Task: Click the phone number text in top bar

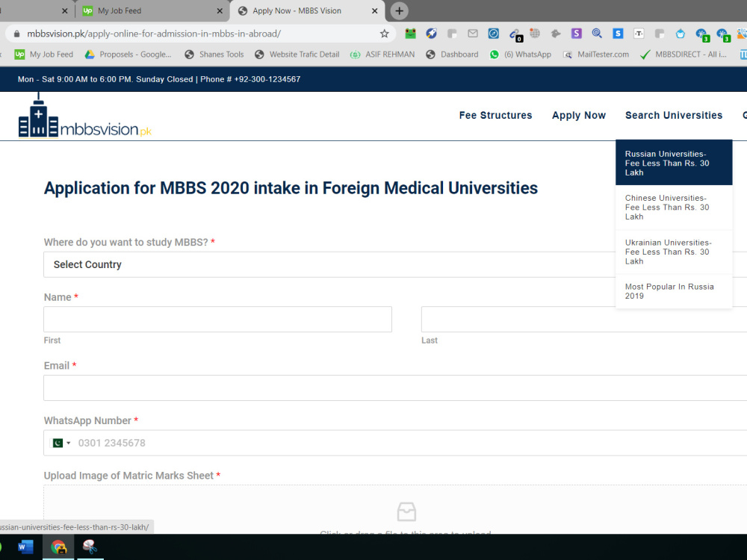Action: point(250,79)
